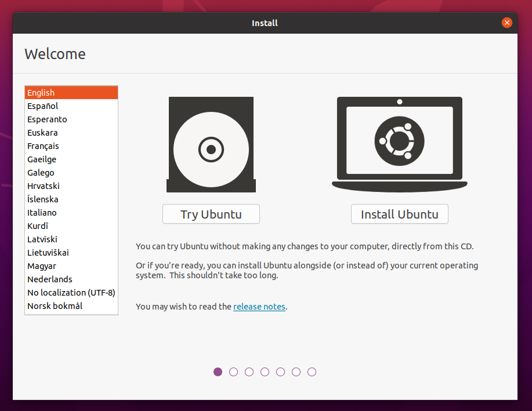Choose Norsk bokmål language entry
The width and height of the screenshot is (532, 411).
point(55,306)
